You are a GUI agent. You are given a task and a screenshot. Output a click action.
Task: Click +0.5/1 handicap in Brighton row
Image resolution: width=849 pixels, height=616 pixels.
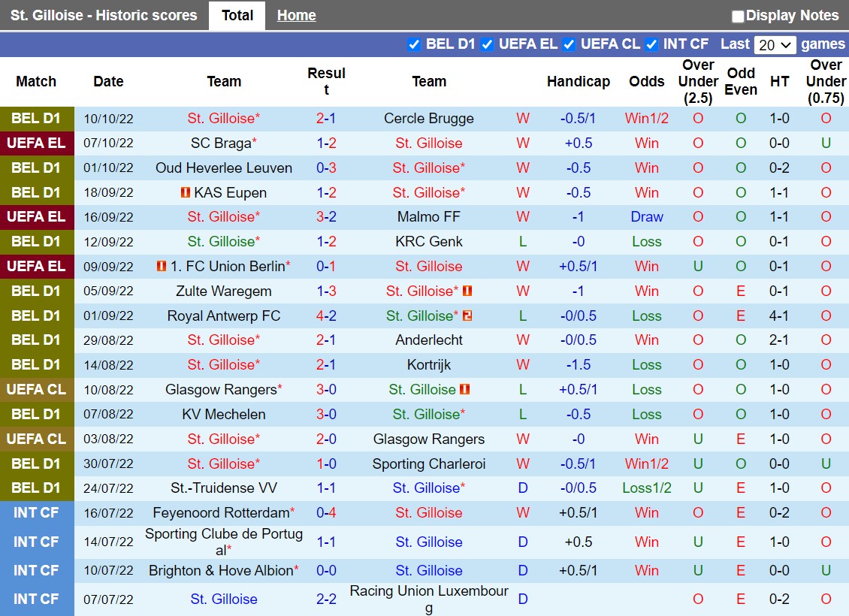[579, 570]
